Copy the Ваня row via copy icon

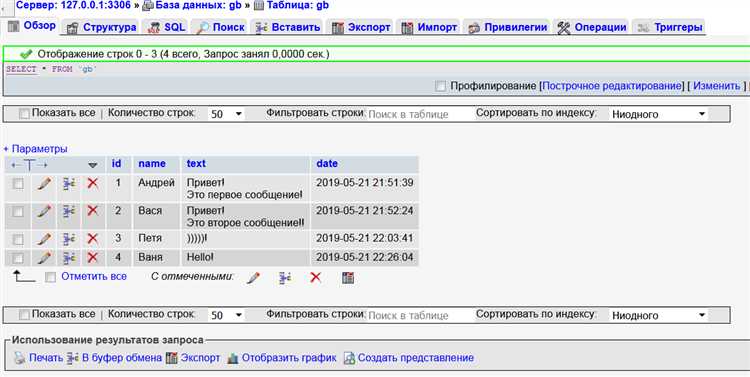[69, 258]
